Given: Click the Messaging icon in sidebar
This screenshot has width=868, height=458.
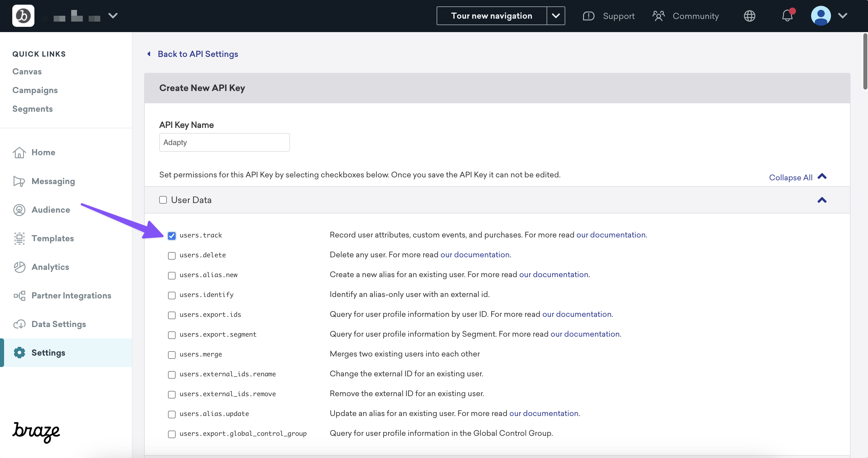Looking at the screenshot, I should click(x=19, y=181).
